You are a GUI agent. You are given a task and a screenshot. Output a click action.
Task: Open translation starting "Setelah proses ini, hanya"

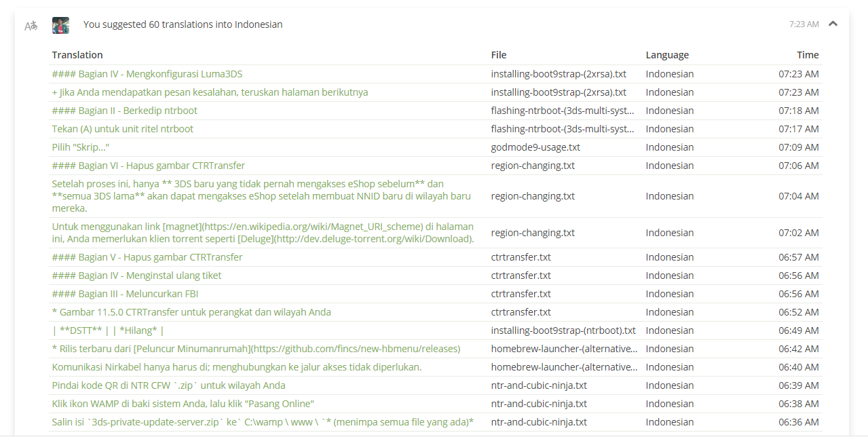coord(261,196)
